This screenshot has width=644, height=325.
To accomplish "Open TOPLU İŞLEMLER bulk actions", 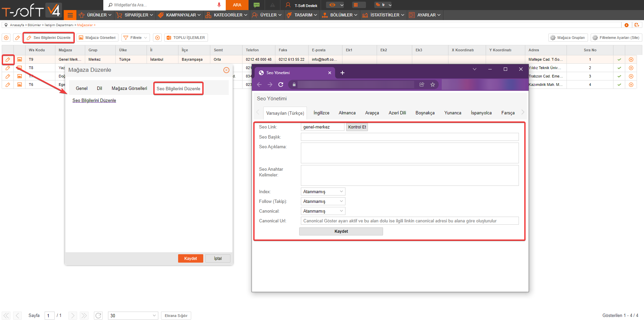I will 186,38.
